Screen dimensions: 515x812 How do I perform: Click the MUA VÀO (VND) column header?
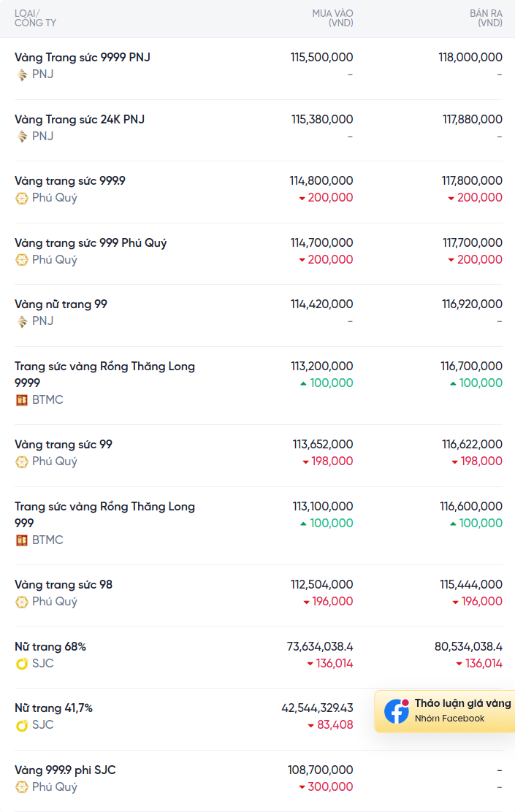(x=332, y=18)
